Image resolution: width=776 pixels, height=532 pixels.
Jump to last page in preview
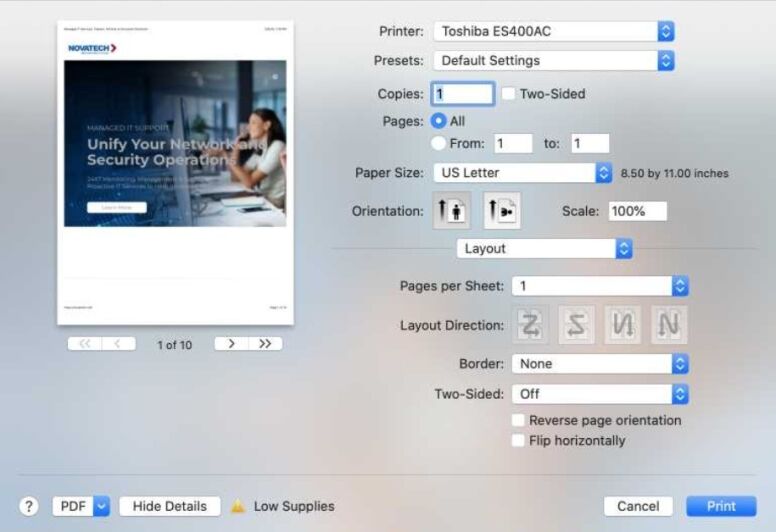click(x=265, y=344)
